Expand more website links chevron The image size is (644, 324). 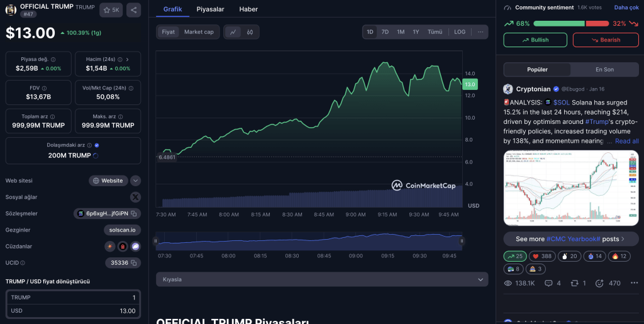point(135,181)
